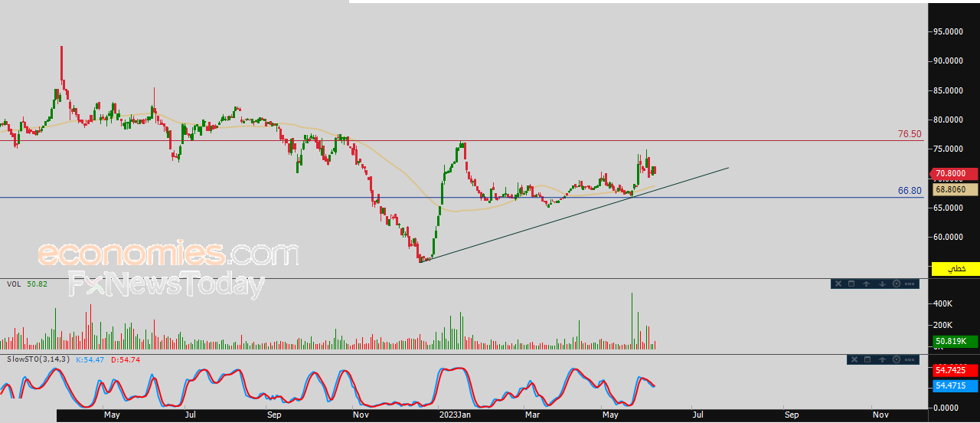Click the SlowSTO(3,14,3) indicator label
This screenshot has width=980, height=423.
point(38,359)
